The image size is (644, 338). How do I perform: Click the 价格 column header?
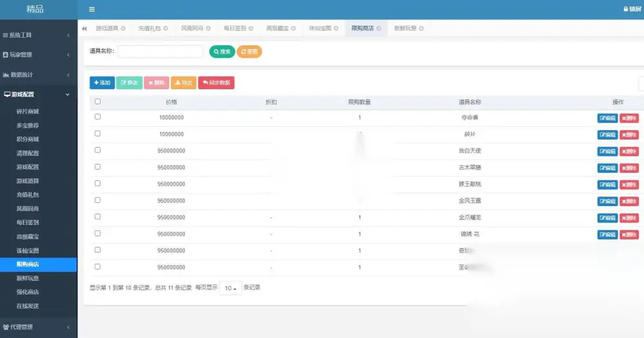point(171,102)
